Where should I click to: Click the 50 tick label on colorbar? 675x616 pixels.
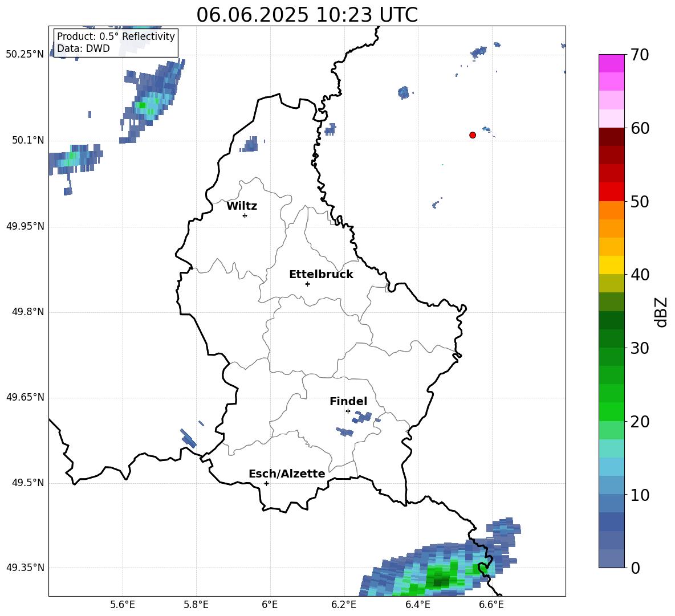point(640,202)
